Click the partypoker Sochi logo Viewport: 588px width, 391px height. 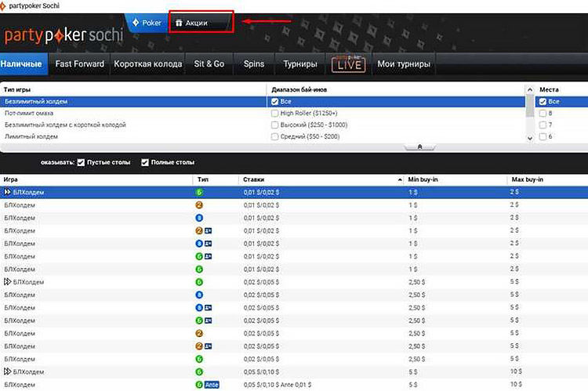click(58, 37)
